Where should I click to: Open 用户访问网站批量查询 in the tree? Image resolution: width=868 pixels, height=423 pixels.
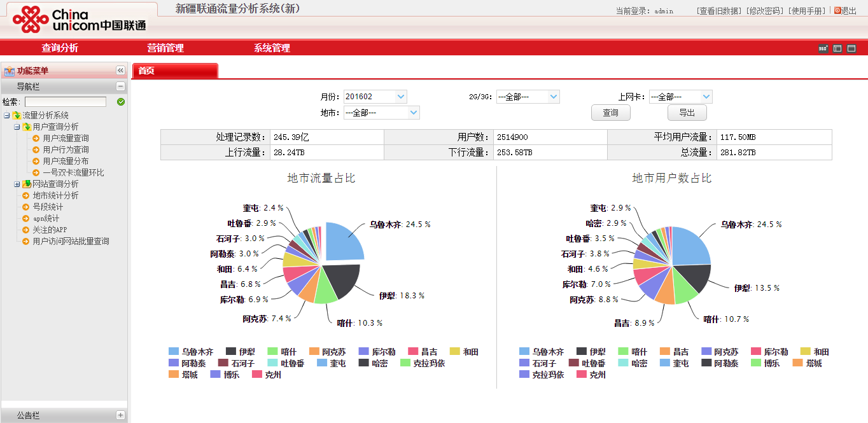click(71, 241)
